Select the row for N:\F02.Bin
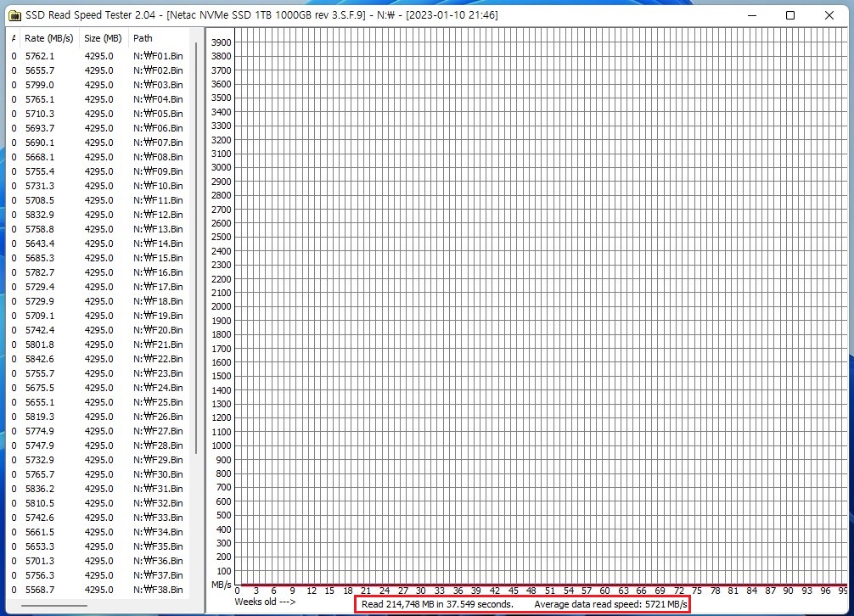This screenshot has width=854, height=616. (98, 70)
